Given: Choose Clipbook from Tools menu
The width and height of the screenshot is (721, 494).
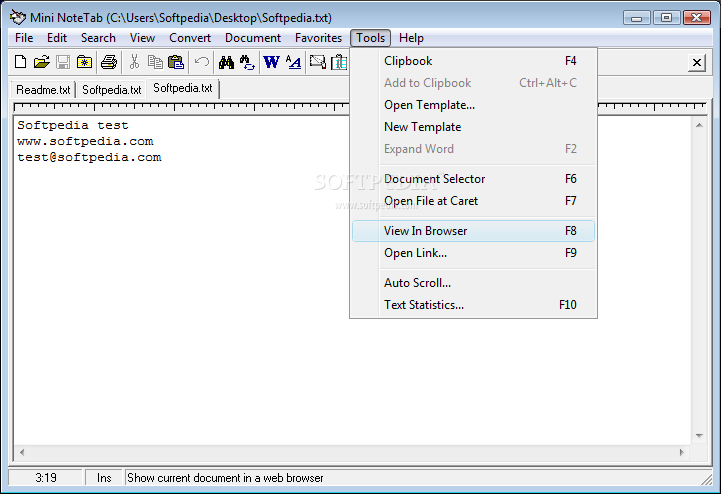Looking at the screenshot, I should (x=473, y=61).
